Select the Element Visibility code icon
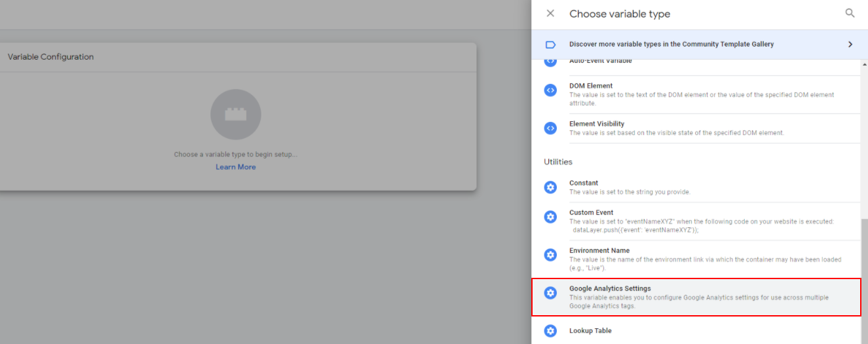Screen dimensions: 868x344 point(550,128)
